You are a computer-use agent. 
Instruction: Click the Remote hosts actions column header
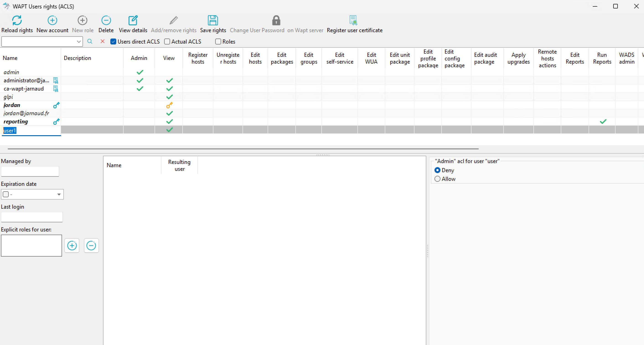pyautogui.click(x=547, y=58)
